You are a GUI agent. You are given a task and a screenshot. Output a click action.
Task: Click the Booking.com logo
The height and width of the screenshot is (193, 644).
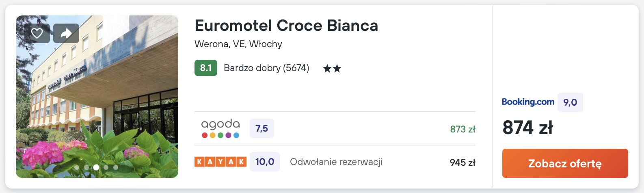[x=528, y=102]
